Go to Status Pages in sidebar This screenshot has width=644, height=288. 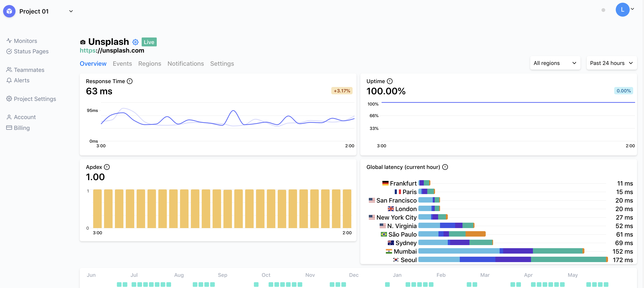tap(31, 51)
